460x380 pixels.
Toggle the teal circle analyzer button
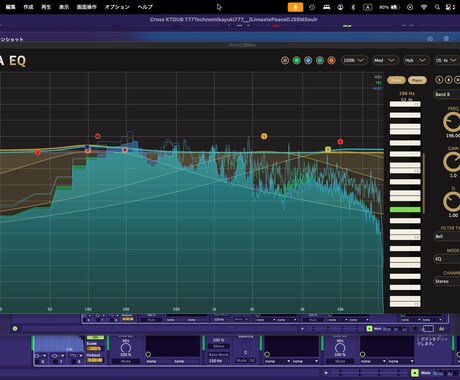320,60
